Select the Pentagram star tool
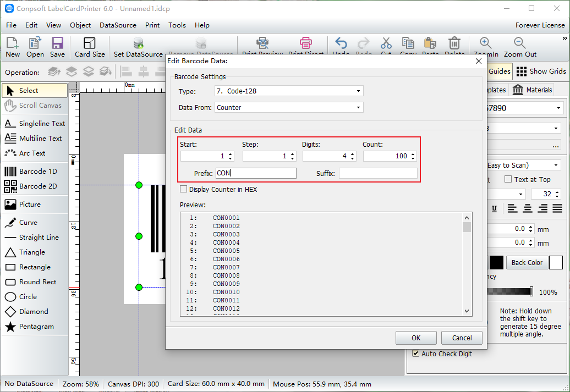570x392 pixels. (x=35, y=327)
